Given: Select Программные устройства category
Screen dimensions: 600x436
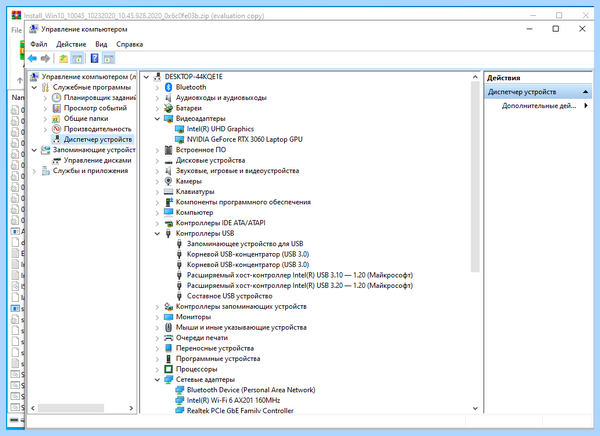Looking at the screenshot, I should 218,359.
